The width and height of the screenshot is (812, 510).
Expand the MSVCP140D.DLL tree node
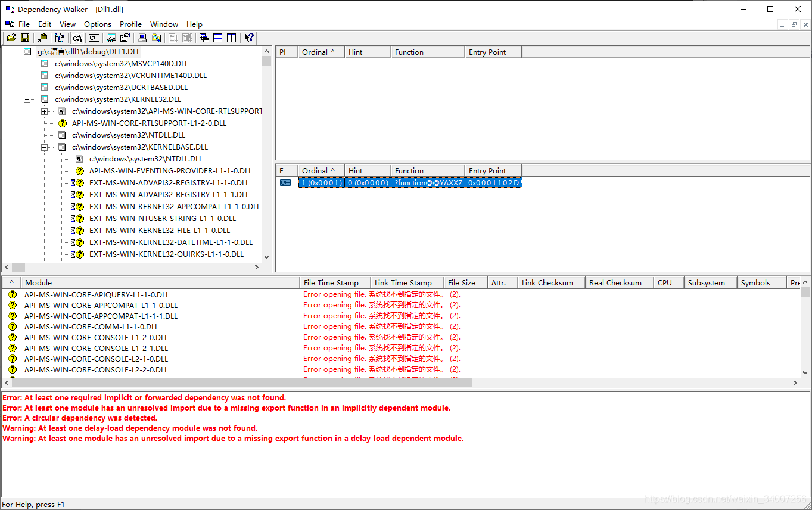27,64
